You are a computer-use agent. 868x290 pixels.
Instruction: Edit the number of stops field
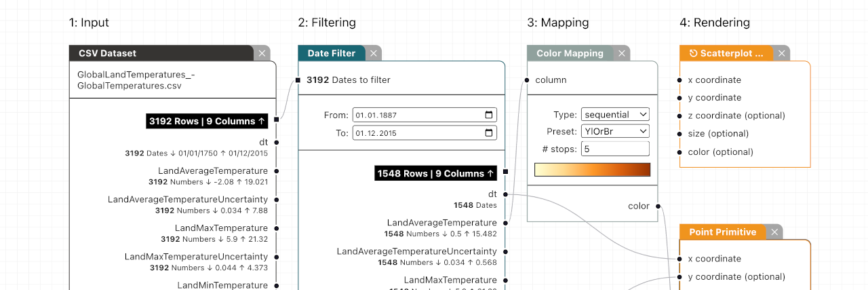615,149
